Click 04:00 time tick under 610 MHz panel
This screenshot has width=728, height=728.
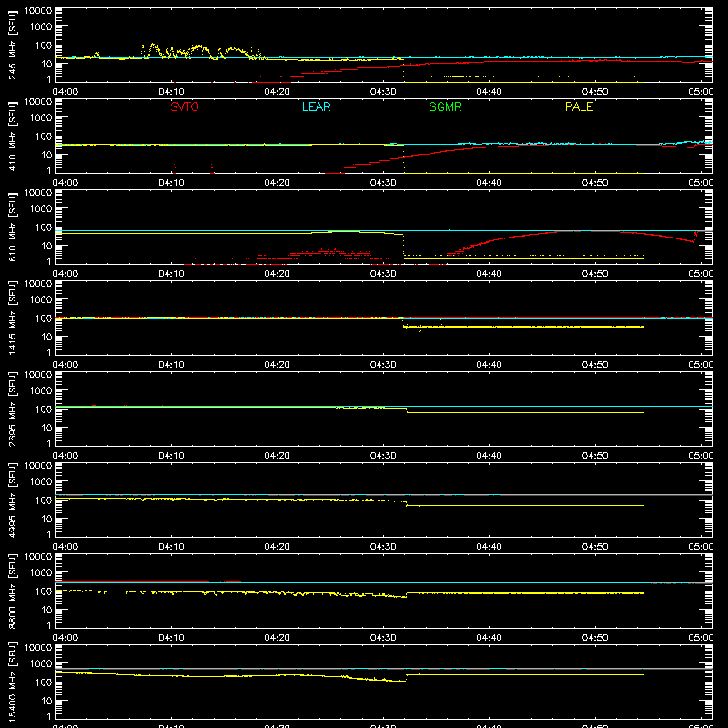click(65, 274)
